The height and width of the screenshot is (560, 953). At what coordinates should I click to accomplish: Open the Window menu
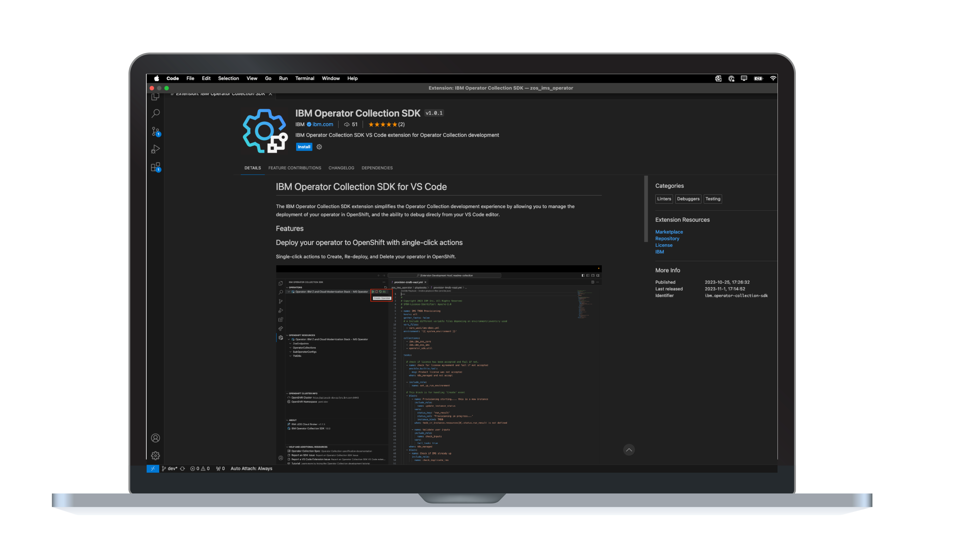331,78
